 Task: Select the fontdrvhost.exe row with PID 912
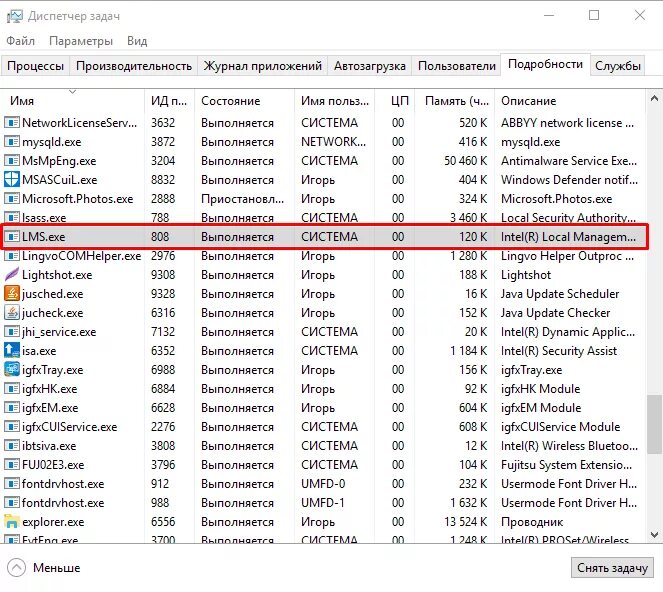point(323,484)
